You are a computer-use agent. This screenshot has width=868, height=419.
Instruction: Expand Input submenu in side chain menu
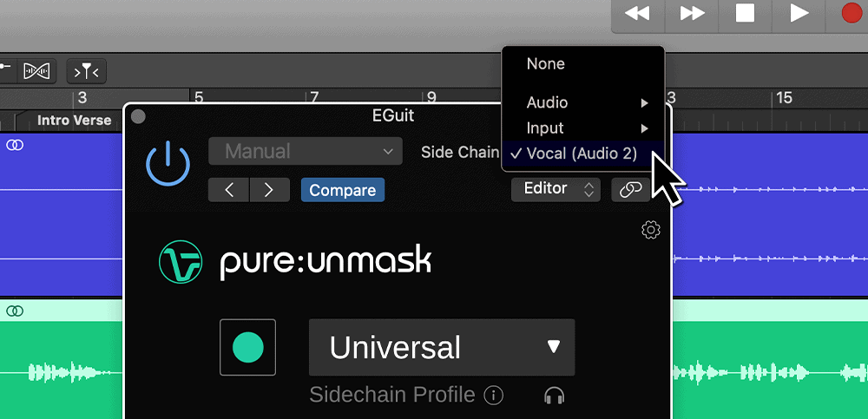pos(583,128)
